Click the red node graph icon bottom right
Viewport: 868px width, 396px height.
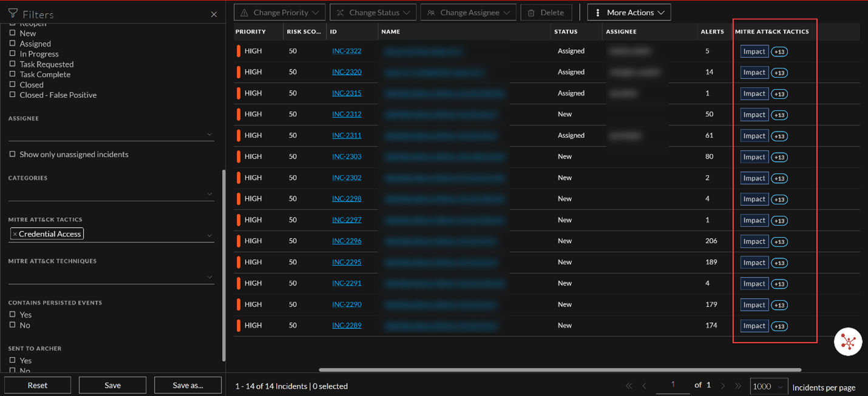(847, 341)
